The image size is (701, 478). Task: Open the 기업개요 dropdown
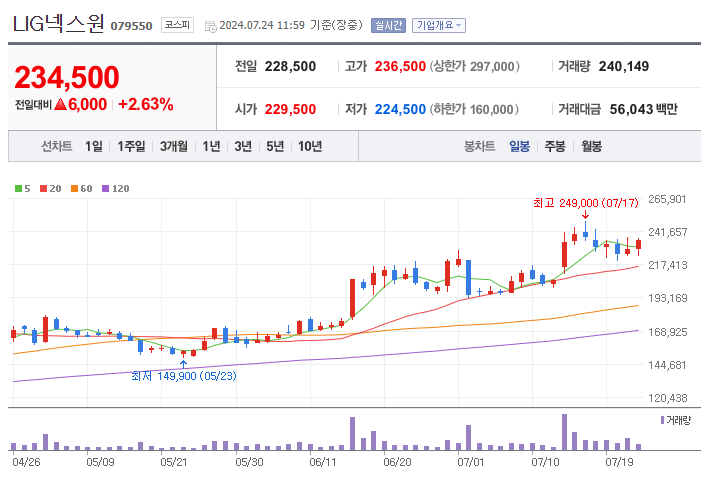439,25
